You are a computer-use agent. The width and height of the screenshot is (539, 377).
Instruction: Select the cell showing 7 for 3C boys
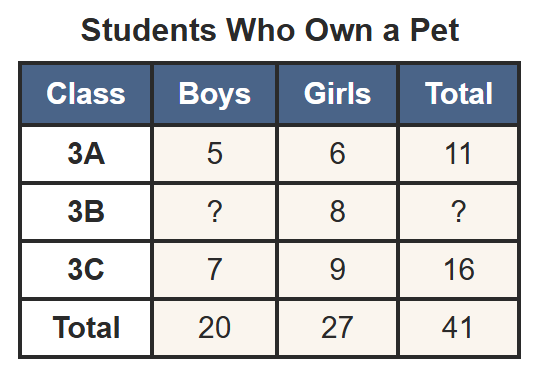click(214, 270)
